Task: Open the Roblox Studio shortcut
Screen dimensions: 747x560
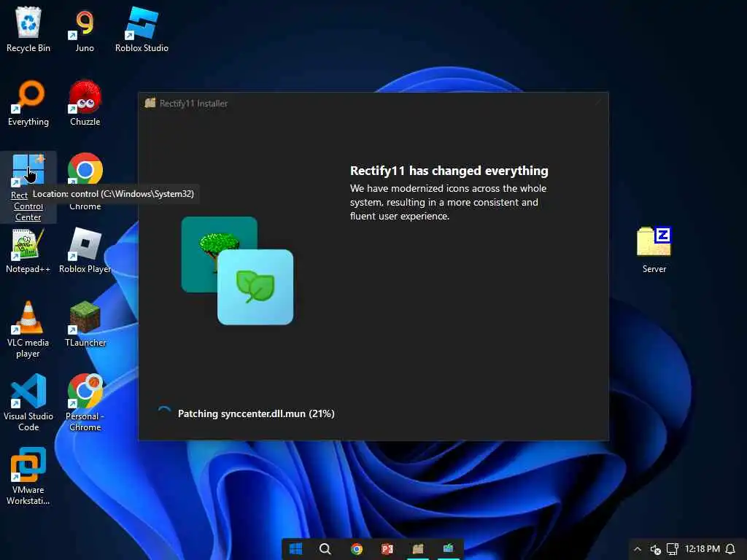Action: (x=142, y=29)
